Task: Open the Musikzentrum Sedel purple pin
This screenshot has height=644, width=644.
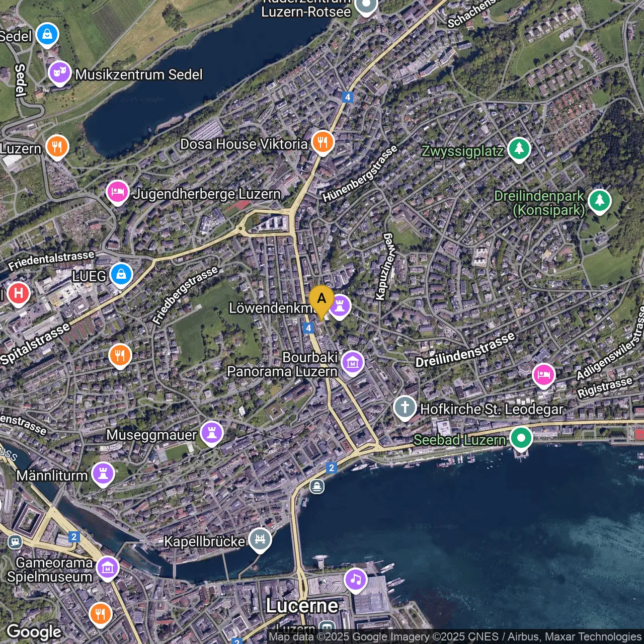Action: tap(60, 73)
